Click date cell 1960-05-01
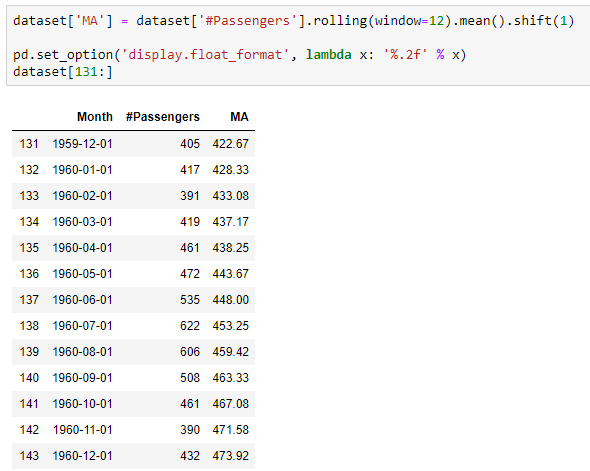The image size is (590, 471). point(82,273)
